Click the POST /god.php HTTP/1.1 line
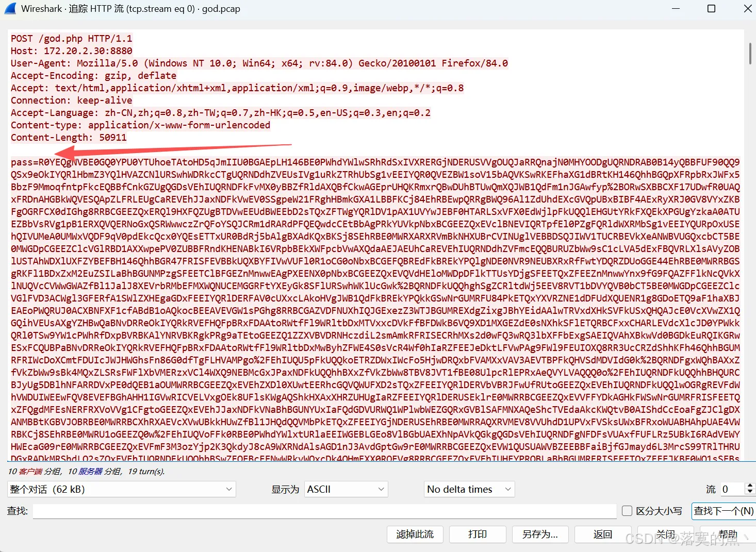This screenshot has height=552, width=756. click(x=72, y=39)
